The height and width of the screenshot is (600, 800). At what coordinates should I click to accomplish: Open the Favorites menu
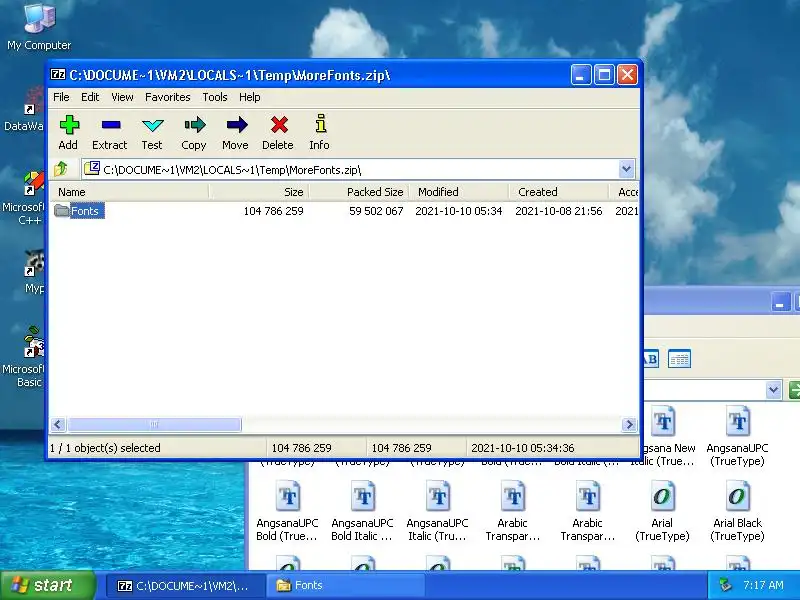click(168, 97)
